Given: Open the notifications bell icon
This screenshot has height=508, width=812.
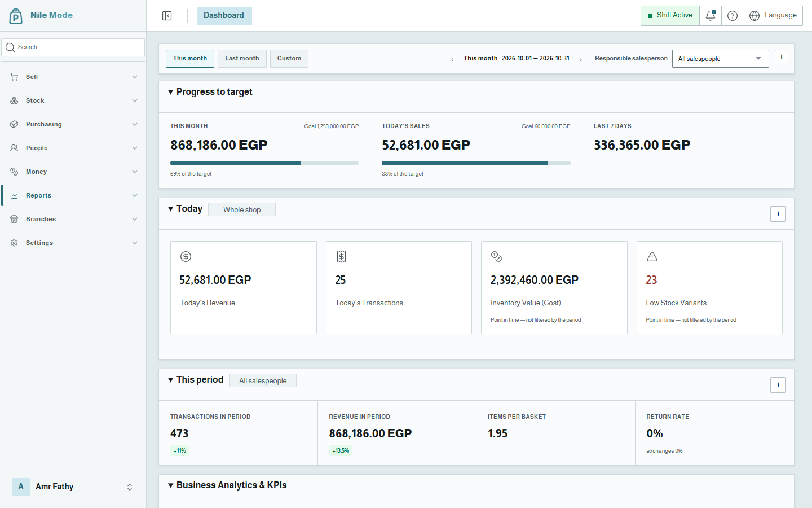Looking at the screenshot, I should tap(710, 16).
